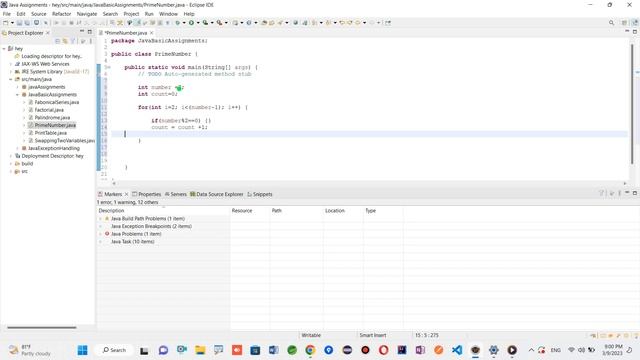Click the search magnifier icon at toolbar right
Viewport: 640px width, 360px height.
[611, 23]
